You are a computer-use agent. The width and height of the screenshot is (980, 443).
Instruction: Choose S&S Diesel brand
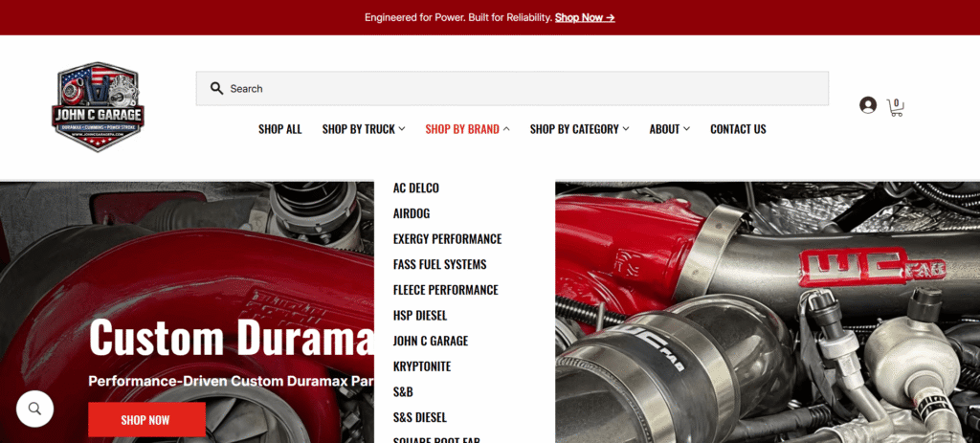[419, 417]
